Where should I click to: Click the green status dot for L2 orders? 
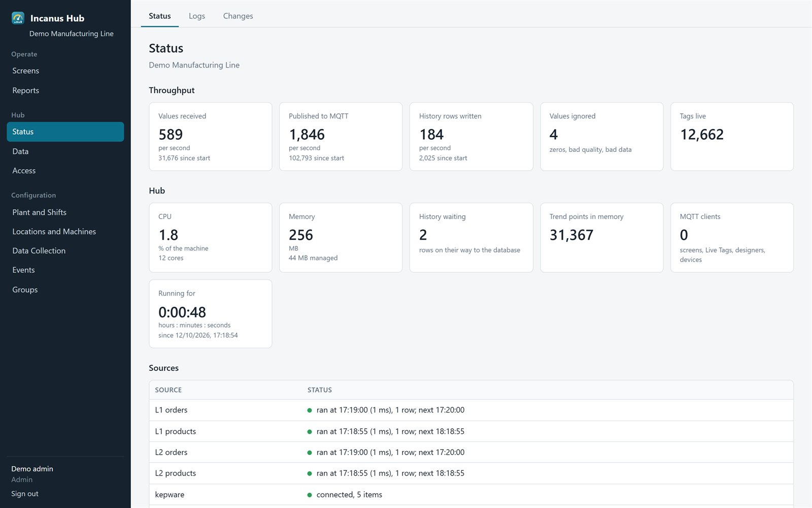pyautogui.click(x=310, y=453)
